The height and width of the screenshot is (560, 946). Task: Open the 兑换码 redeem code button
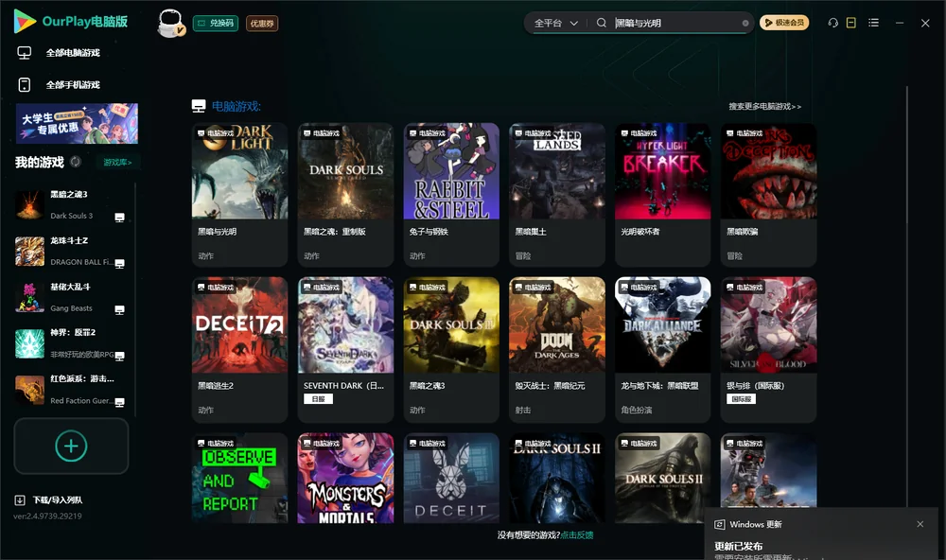216,23
